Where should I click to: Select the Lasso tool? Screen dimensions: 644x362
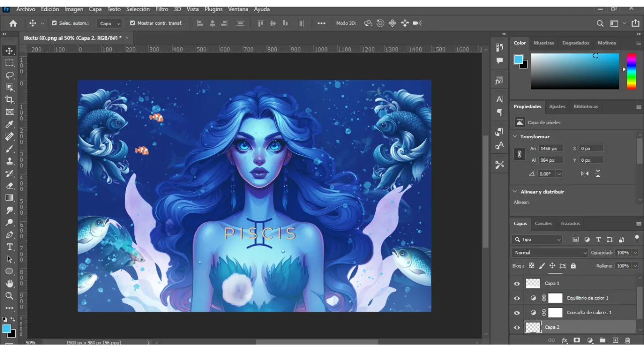(x=10, y=75)
